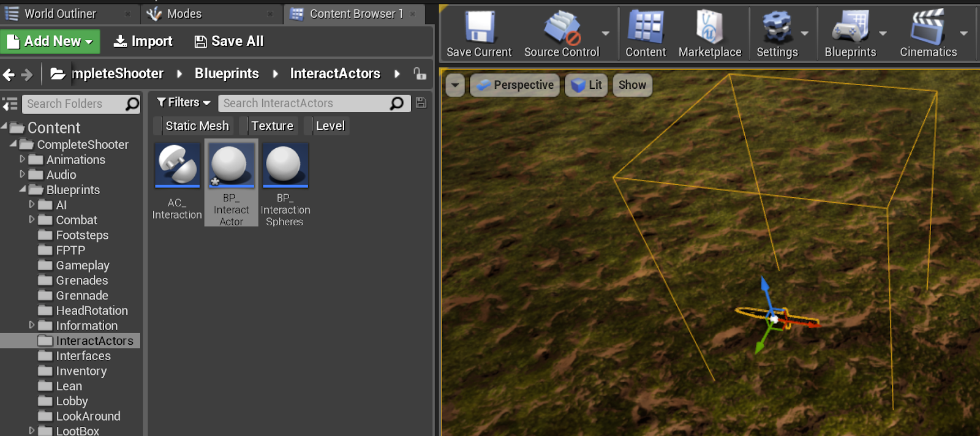Open the Content browser toolbar icon

pos(645,28)
